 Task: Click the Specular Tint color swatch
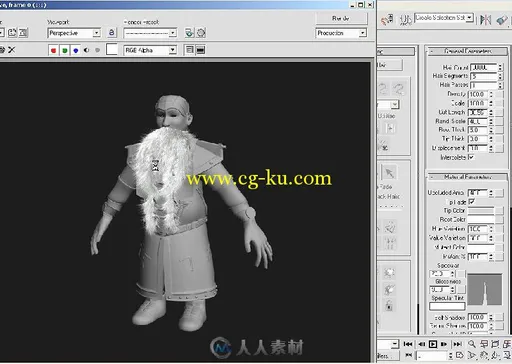point(447,306)
